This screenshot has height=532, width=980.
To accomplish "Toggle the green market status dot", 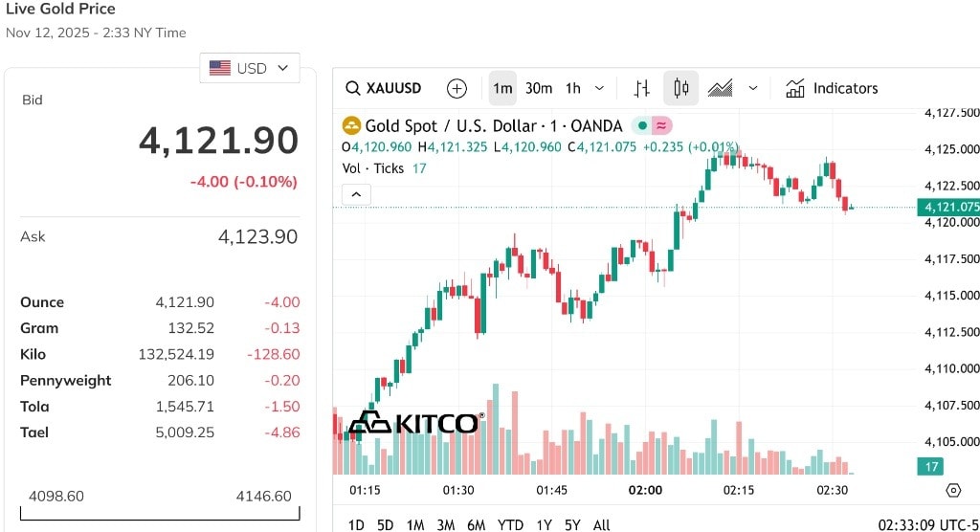I will click(642, 125).
